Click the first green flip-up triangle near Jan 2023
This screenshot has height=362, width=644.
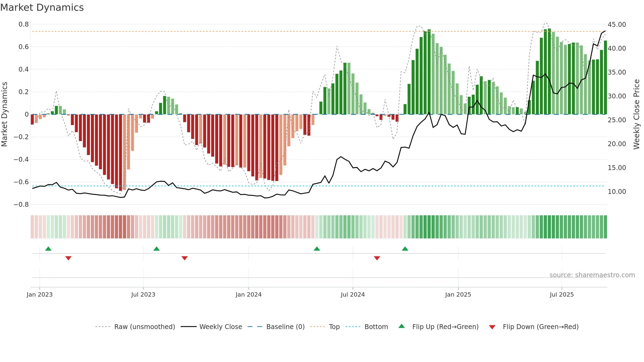point(48,249)
